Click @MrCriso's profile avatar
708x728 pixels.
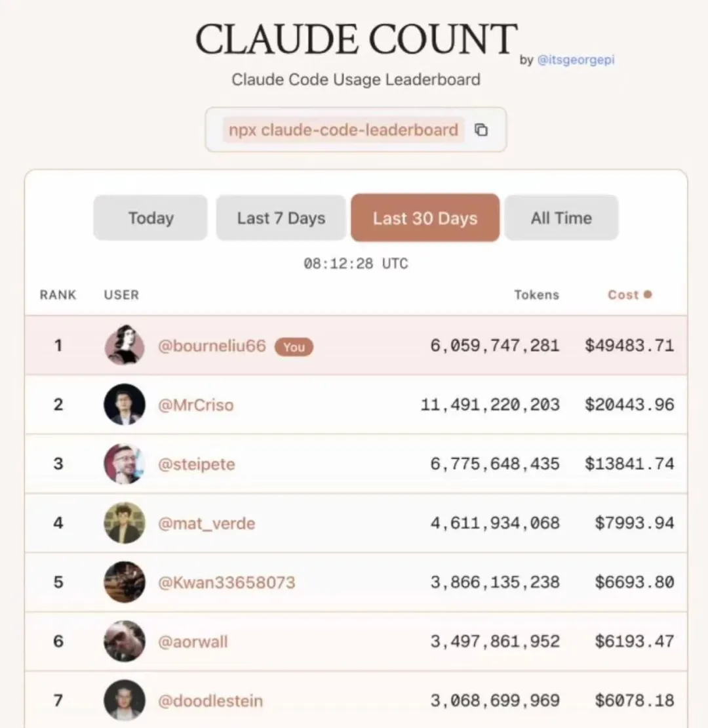pos(124,405)
